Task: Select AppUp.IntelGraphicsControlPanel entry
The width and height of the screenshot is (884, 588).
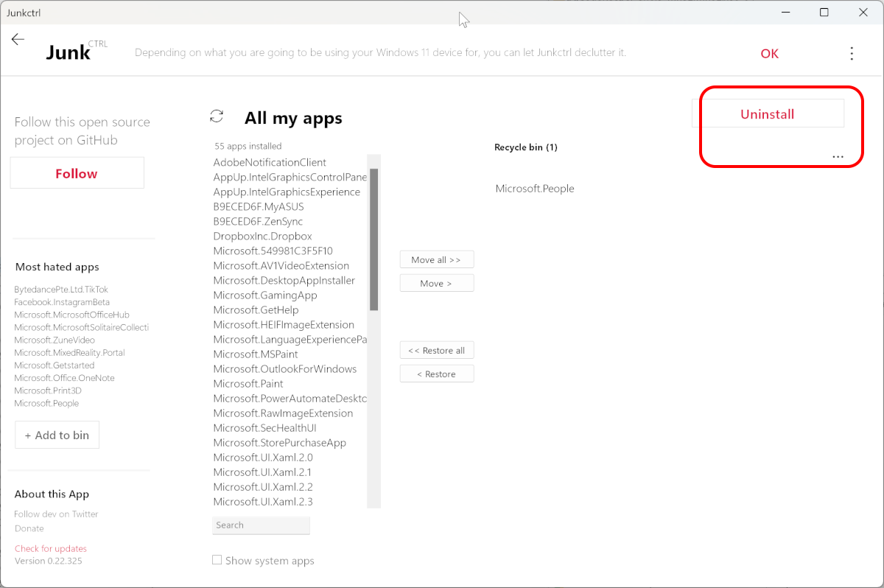Action: tap(290, 177)
